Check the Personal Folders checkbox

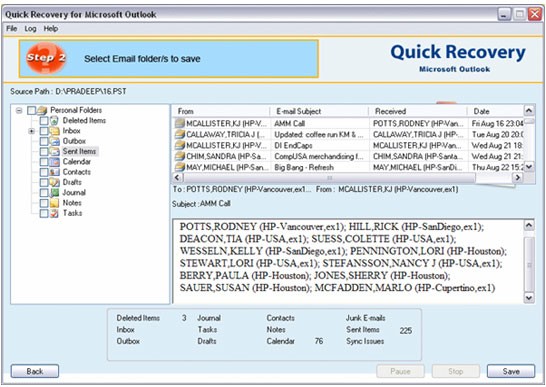coord(31,111)
